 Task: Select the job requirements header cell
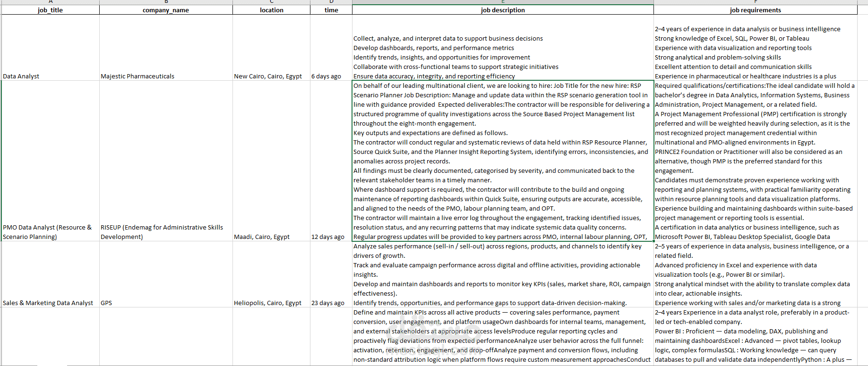755,10
